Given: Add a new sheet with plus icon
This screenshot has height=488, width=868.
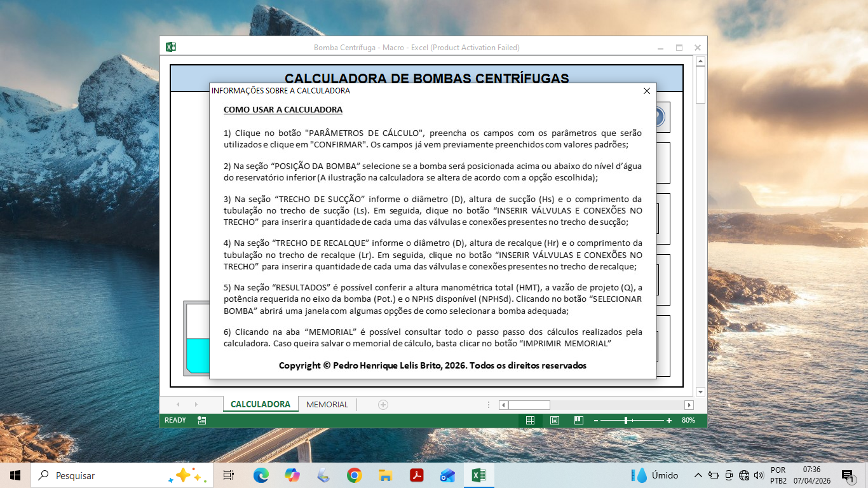Looking at the screenshot, I should [x=383, y=404].
